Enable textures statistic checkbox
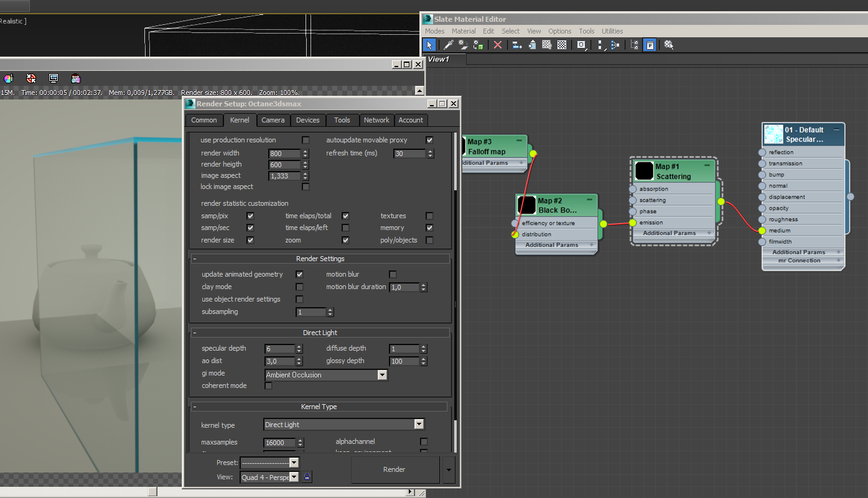Image resolution: width=868 pixels, height=498 pixels. 429,216
